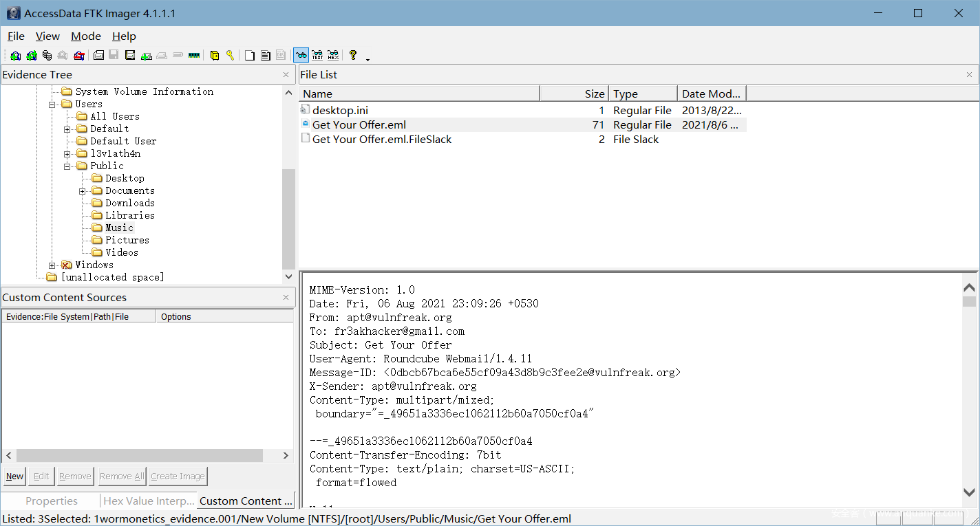The height and width of the screenshot is (526, 980).
Task: Toggle the TEXT view mode glasses icon
Action: pyautogui.click(x=317, y=56)
